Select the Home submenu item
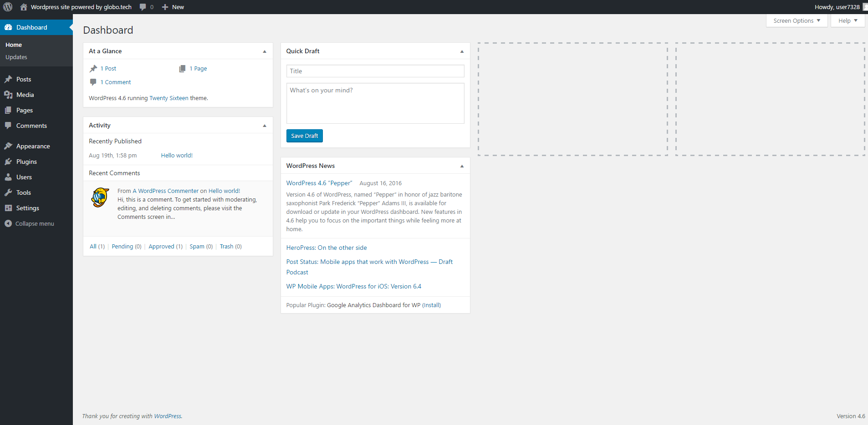 [14, 45]
